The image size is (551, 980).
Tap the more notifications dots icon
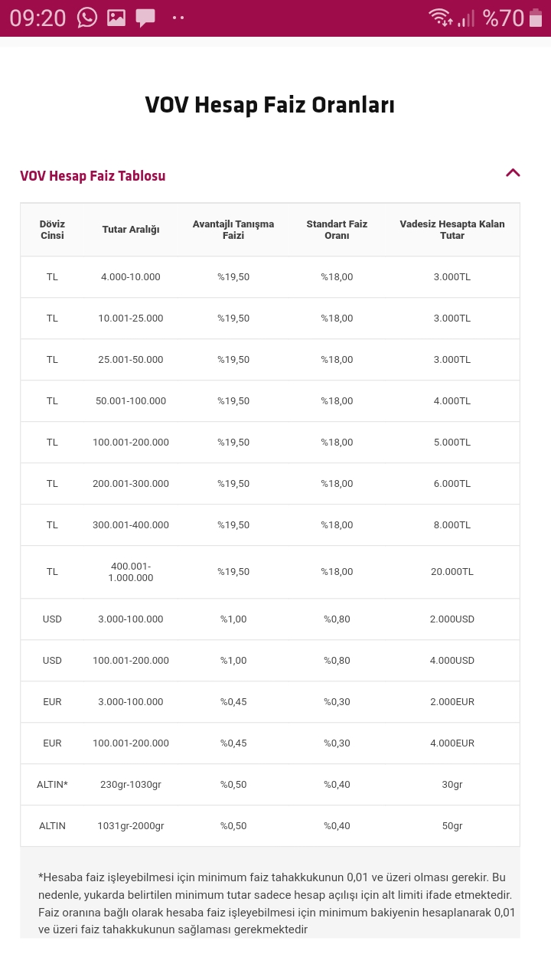[178, 18]
